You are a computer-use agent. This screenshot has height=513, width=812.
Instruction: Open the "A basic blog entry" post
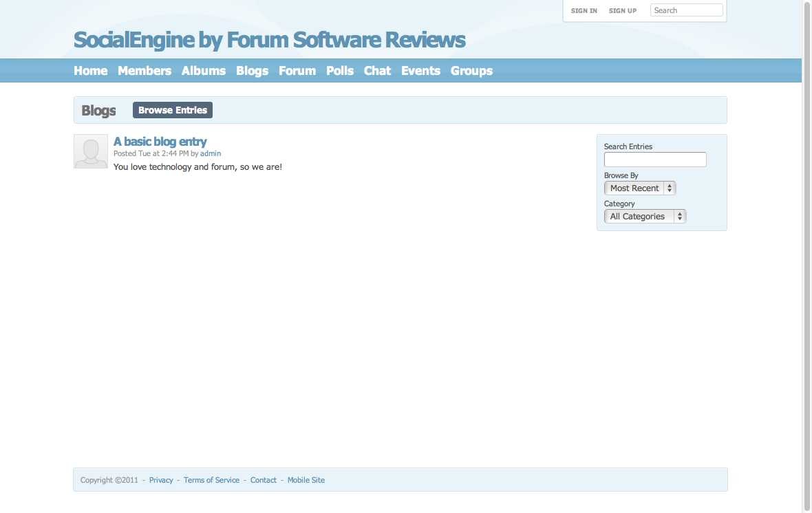tap(160, 142)
